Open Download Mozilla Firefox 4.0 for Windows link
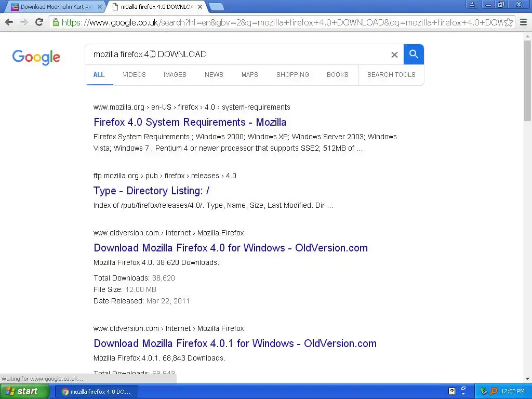Viewport: 532px width, 399px height. click(x=231, y=248)
